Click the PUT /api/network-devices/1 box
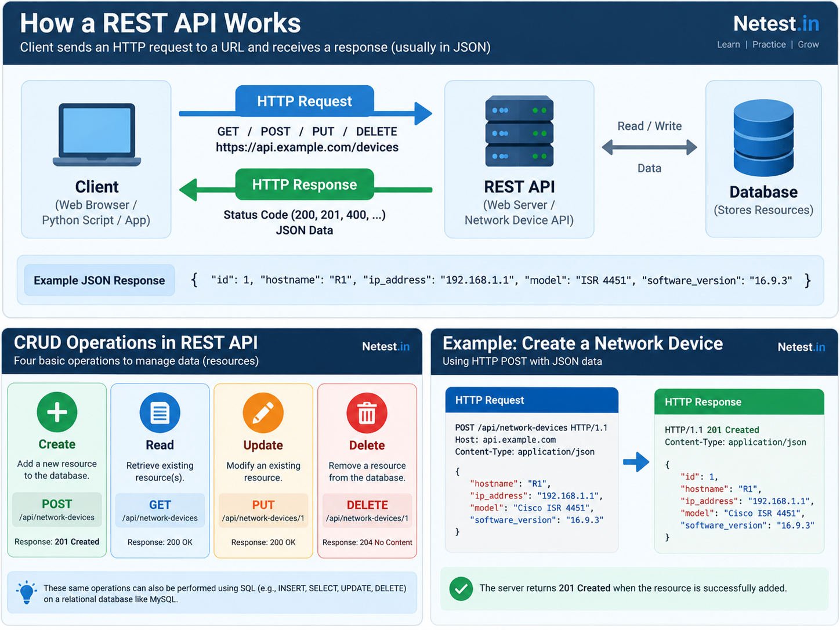Image resolution: width=840 pixels, height=630 pixels. [263, 510]
